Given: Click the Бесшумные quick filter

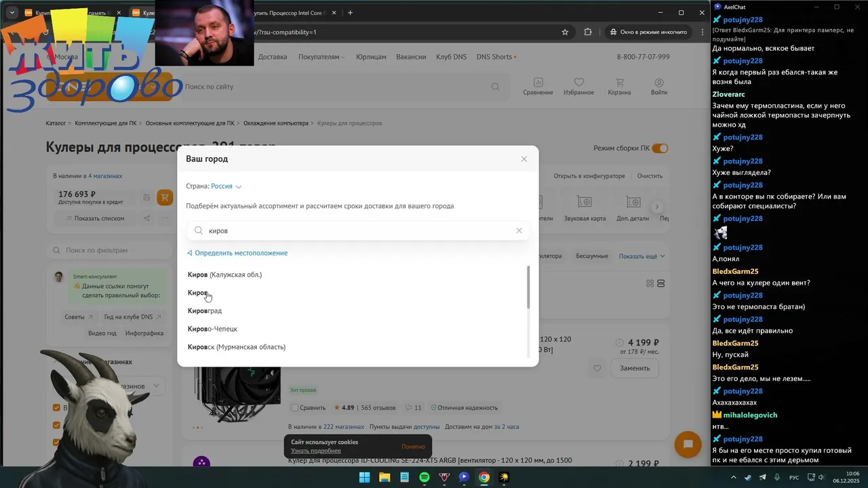Looking at the screenshot, I should (x=592, y=256).
